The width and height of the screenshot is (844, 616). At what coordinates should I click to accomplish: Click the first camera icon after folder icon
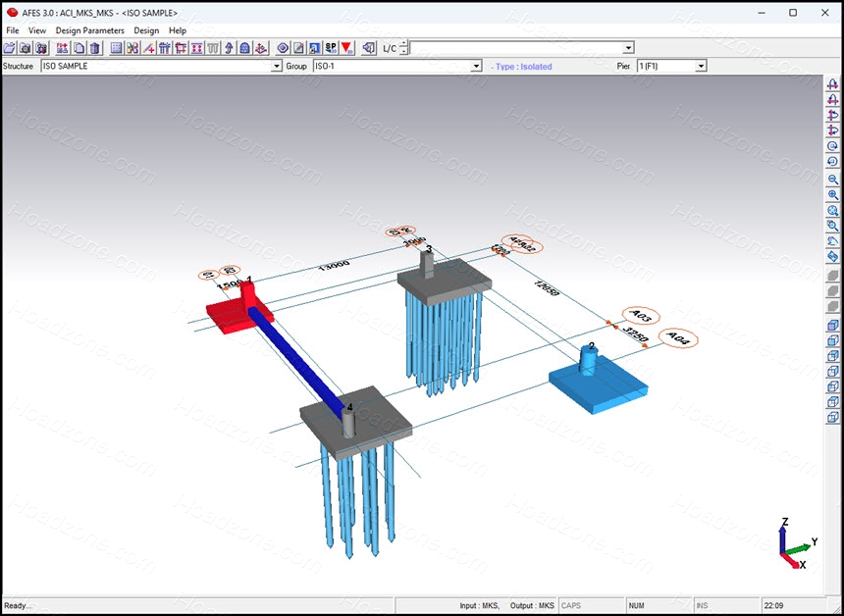(x=25, y=48)
